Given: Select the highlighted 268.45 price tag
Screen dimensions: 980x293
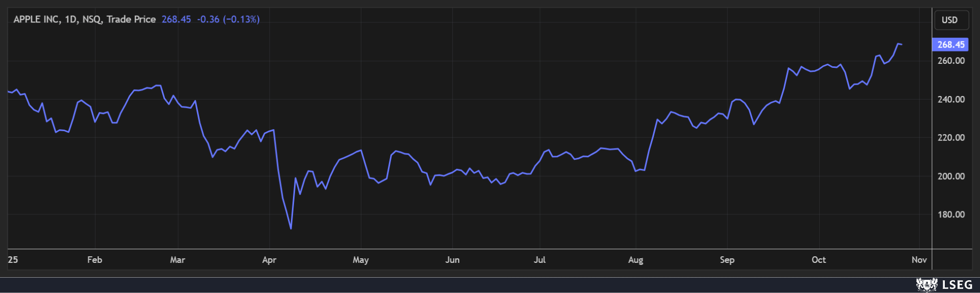Looking at the screenshot, I should 950,44.
